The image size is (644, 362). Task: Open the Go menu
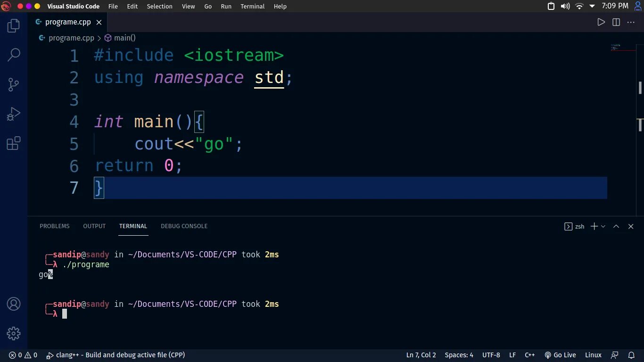point(208,6)
